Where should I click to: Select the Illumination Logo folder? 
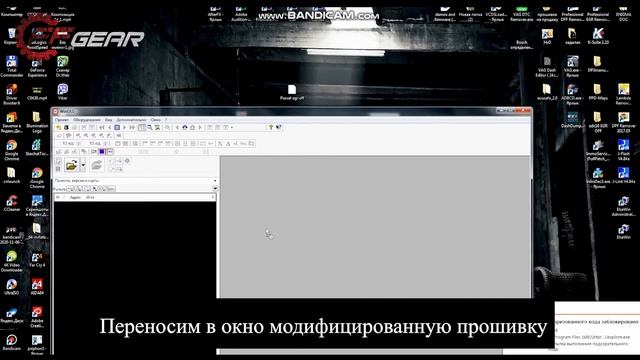point(37,122)
